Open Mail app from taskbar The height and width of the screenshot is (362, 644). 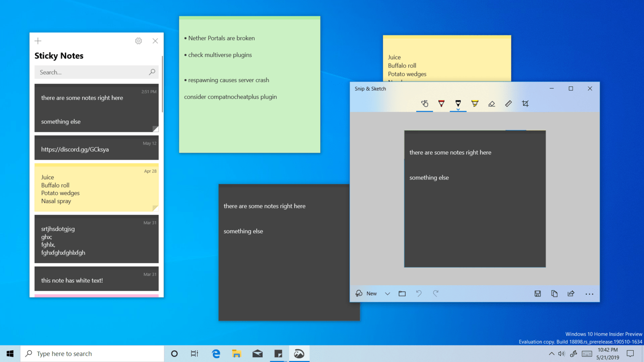pyautogui.click(x=258, y=354)
